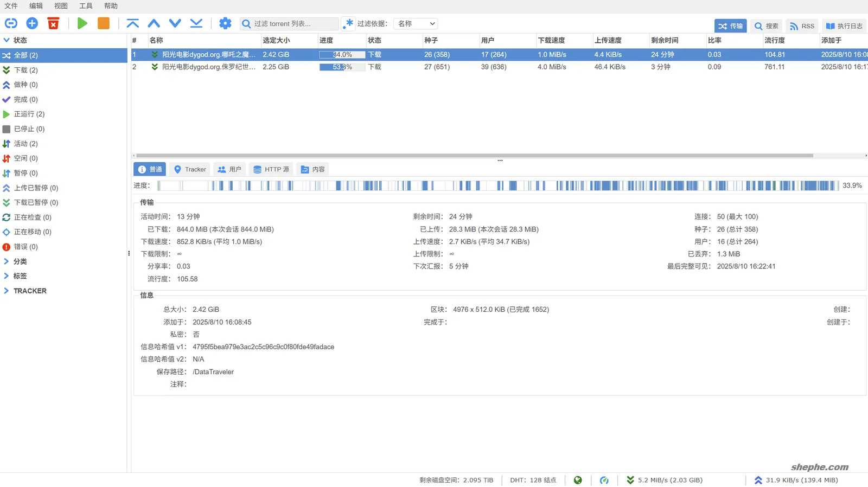Sort by the 选定大小 column header
Viewport: 868px width, 487px height.
tap(289, 40)
